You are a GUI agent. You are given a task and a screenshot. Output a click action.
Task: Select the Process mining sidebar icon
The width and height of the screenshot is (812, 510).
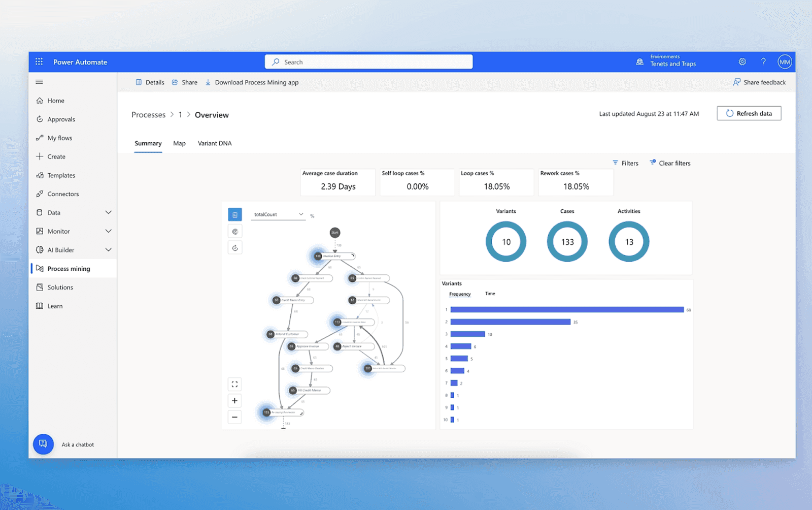pos(40,268)
